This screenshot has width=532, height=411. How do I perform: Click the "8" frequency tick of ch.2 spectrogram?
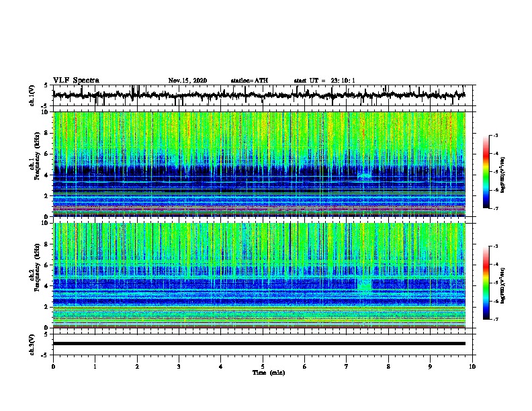tap(47, 244)
